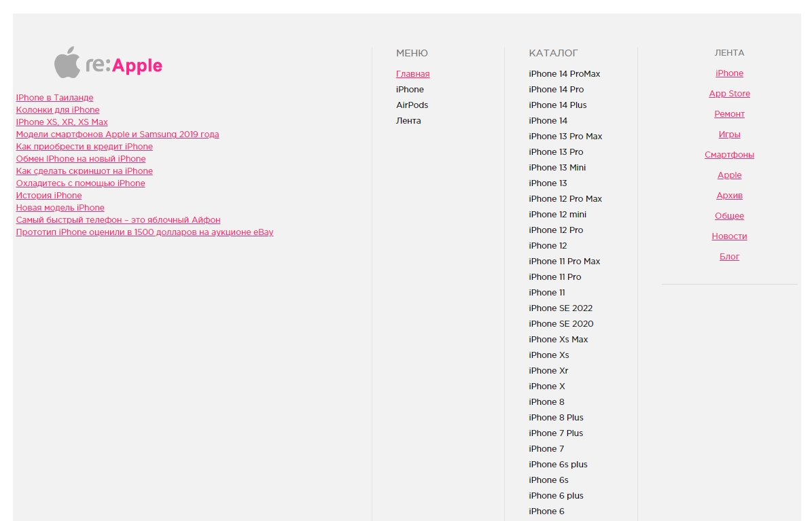Open iPhone 11 Pro catalog item

click(x=554, y=277)
